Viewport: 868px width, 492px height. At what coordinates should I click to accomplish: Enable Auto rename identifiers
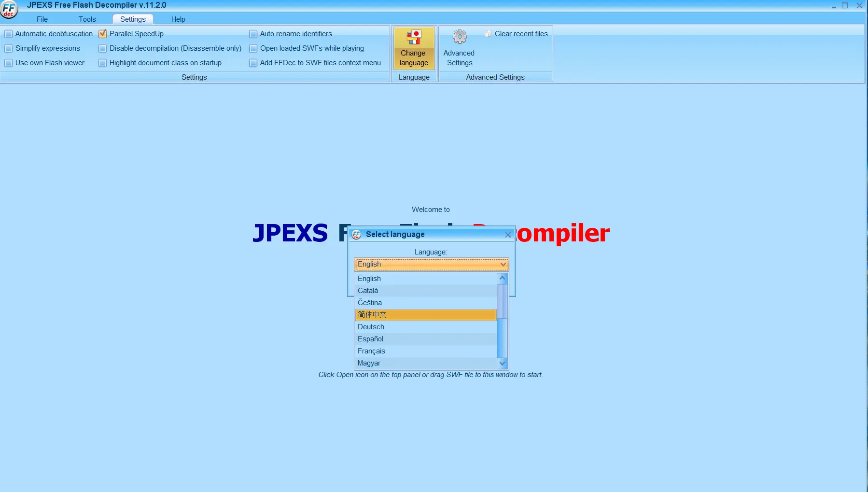click(253, 34)
